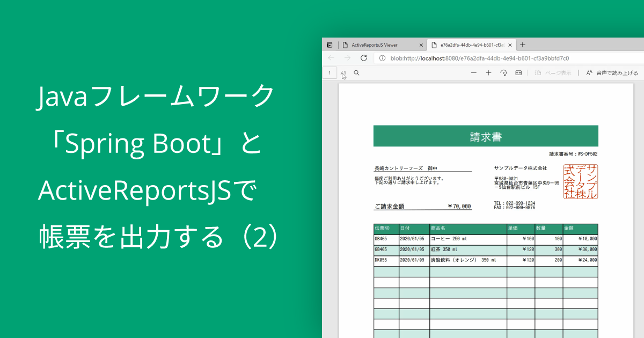The image size is (644, 338).
Task: Open a new browser tab
Action: coord(522,45)
